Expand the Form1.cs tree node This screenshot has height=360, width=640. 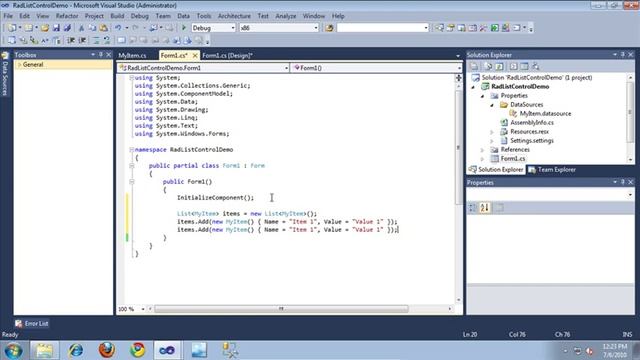click(482, 159)
